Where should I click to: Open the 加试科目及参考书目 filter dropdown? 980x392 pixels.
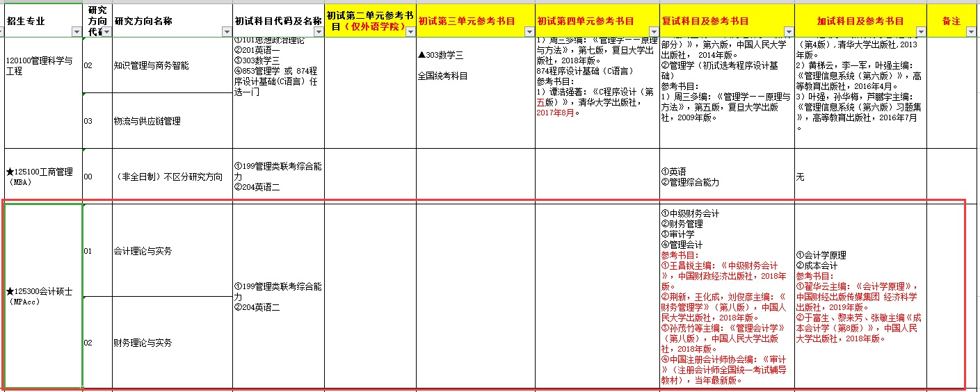[921, 32]
